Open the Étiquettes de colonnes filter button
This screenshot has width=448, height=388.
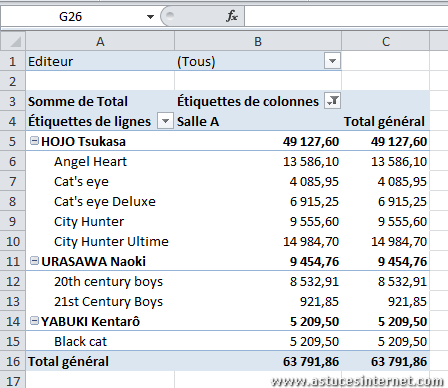click(332, 101)
